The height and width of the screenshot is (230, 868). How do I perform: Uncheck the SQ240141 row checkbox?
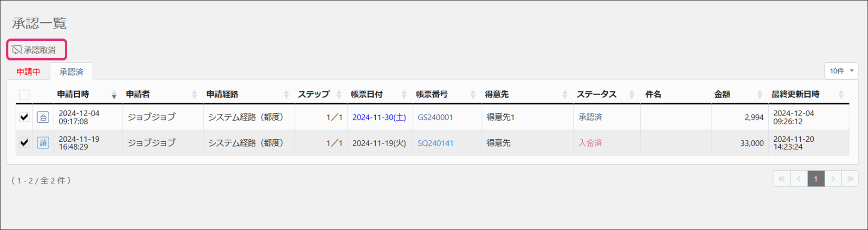[25, 143]
